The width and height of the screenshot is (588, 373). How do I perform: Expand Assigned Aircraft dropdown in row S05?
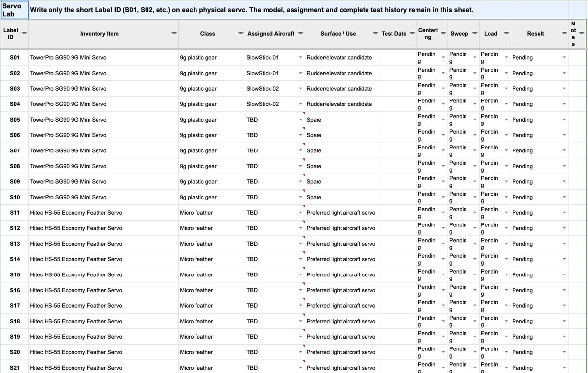pyautogui.click(x=301, y=120)
